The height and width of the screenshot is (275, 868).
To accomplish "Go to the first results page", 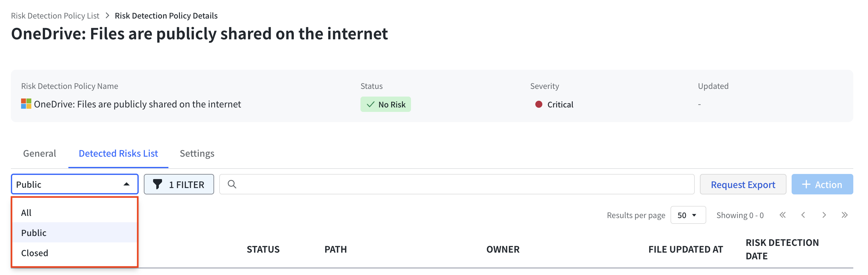I will coord(782,215).
